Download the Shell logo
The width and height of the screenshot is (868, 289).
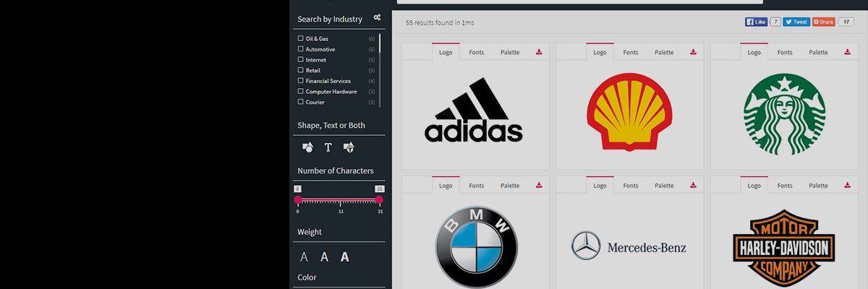[693, 52]
